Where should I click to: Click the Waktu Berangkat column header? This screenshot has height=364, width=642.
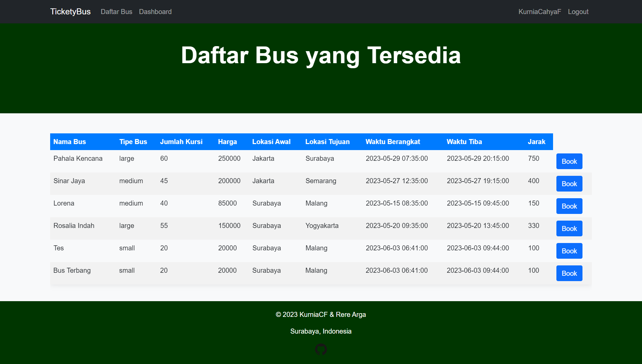tap(393, 142)
